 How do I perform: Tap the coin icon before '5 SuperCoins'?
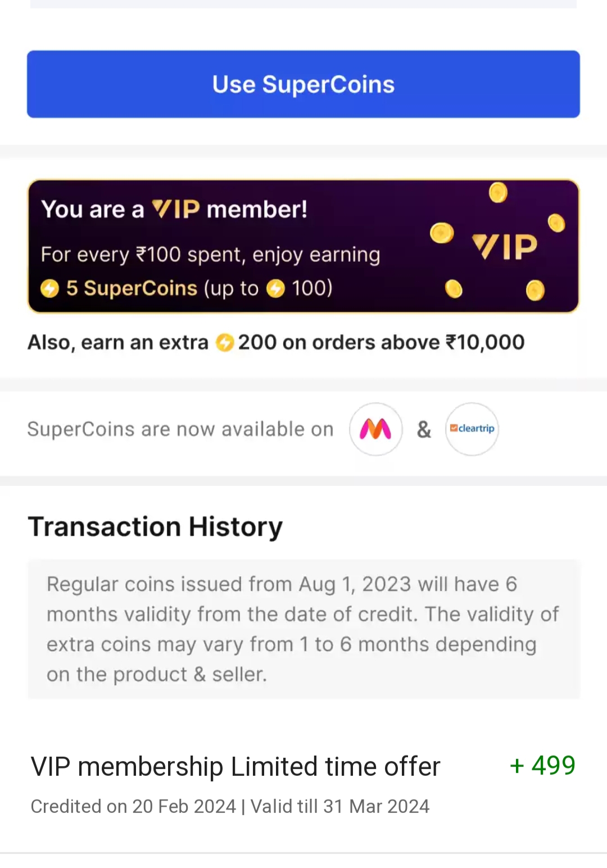pos(50,289)
